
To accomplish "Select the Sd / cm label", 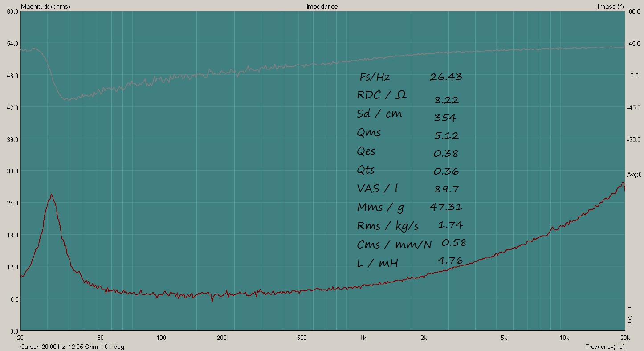I will [x=379, y=114].
